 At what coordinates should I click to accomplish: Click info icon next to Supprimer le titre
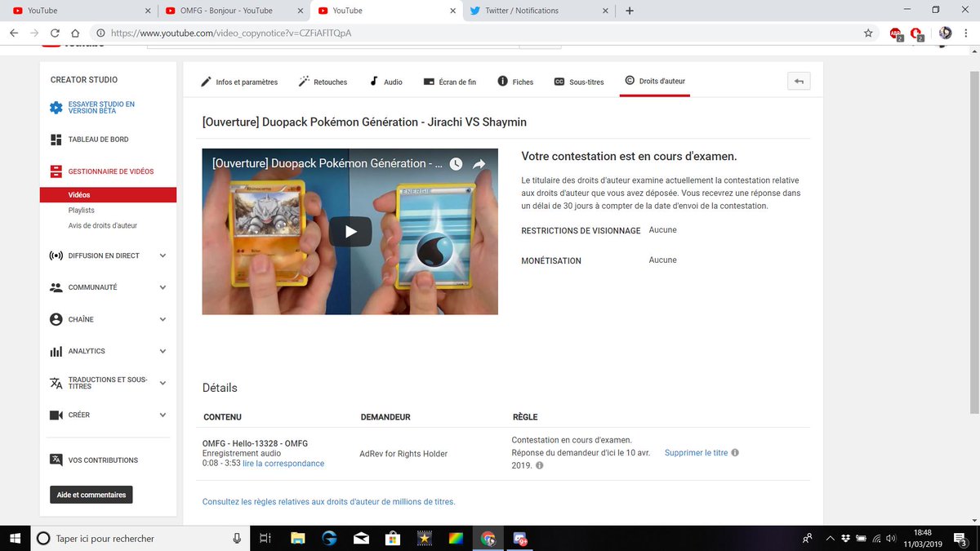(x=735, y=452)
